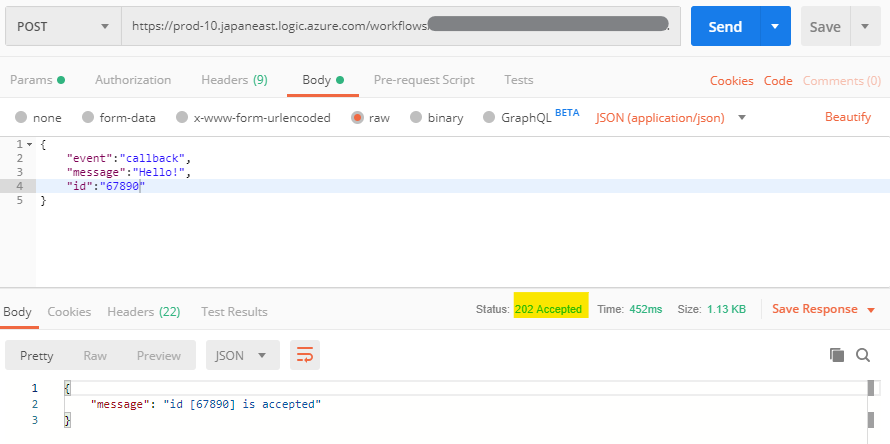Click the Beautify link
890x444 pixels.
coord(847,117)
